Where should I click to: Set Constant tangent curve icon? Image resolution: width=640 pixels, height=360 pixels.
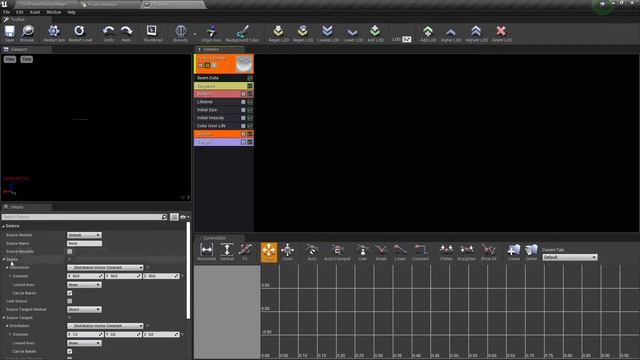tap(420, 252)
